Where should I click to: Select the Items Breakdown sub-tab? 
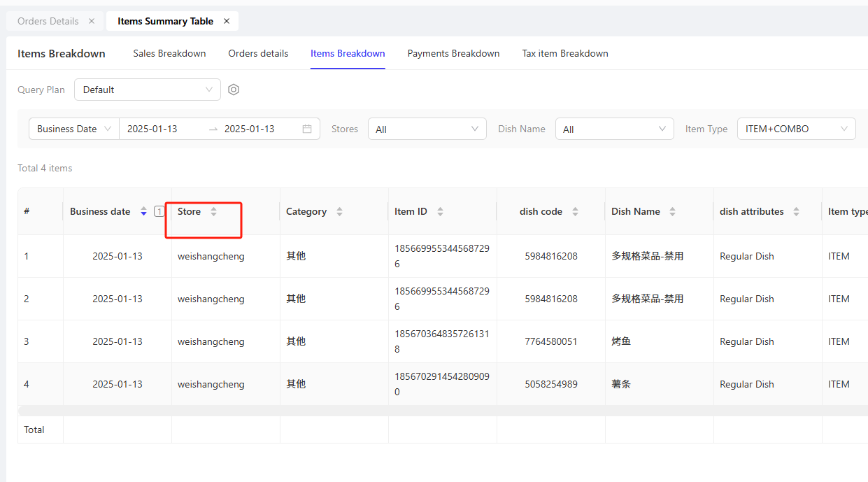click(x=348, y=53)
